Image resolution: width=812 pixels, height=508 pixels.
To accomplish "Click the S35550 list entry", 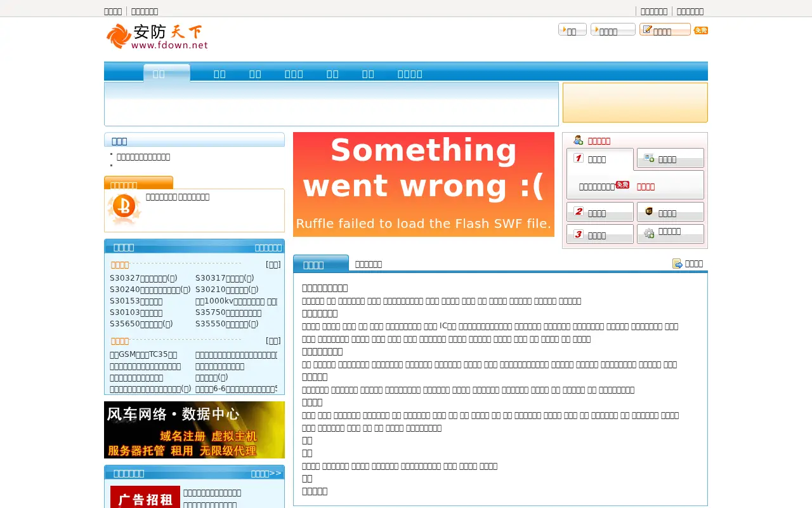I will coord(227,324).
